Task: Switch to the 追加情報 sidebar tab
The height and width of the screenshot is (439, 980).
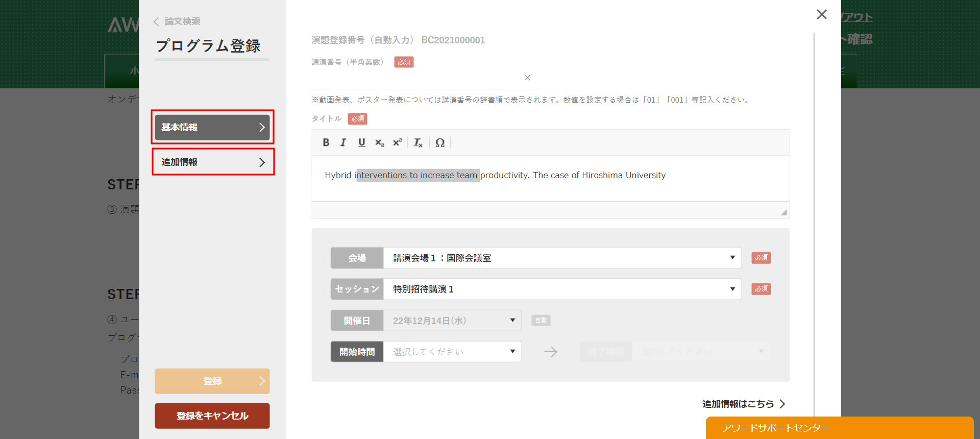Action: pos(212,162)
